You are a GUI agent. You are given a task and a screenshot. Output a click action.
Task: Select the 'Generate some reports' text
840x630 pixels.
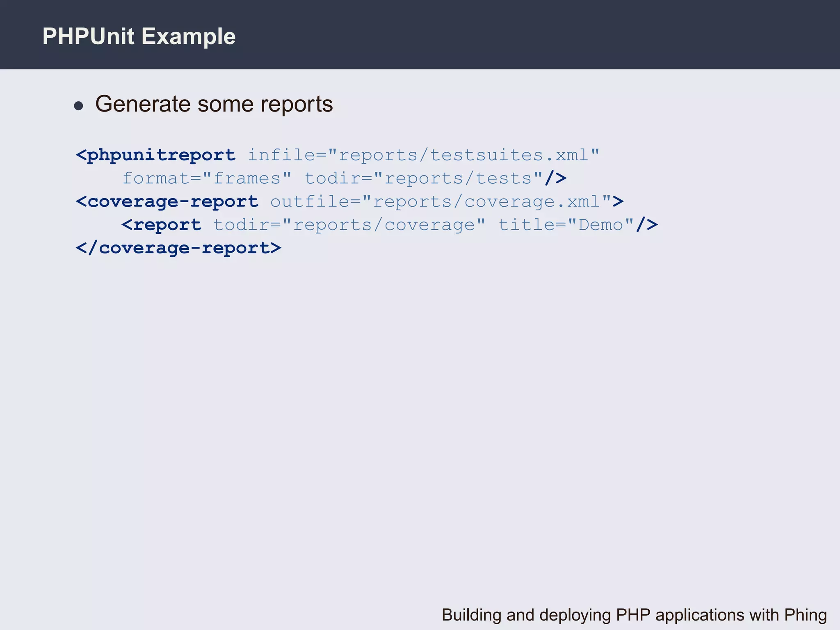214,104
